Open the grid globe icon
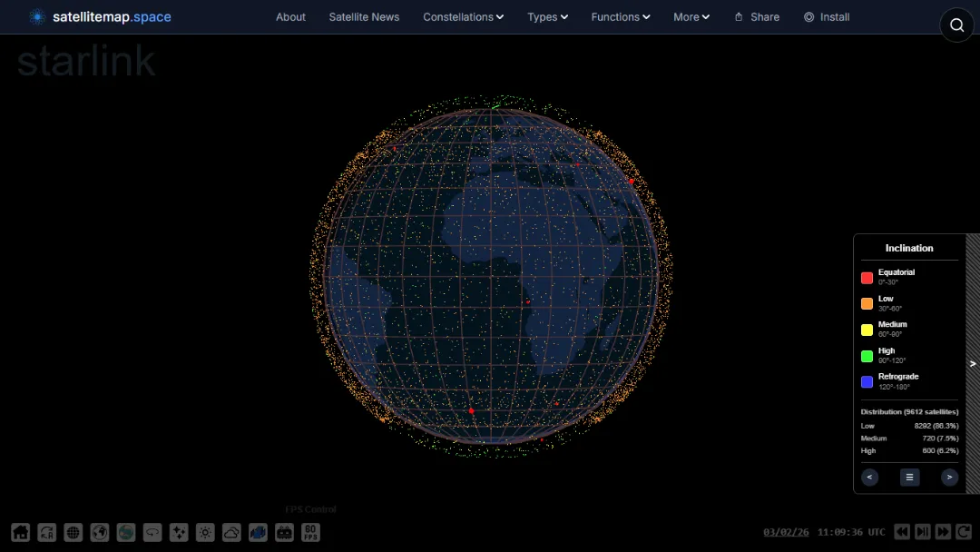Image resolution: width=980 pixels, height=552 pixels. tap(73, 533)
